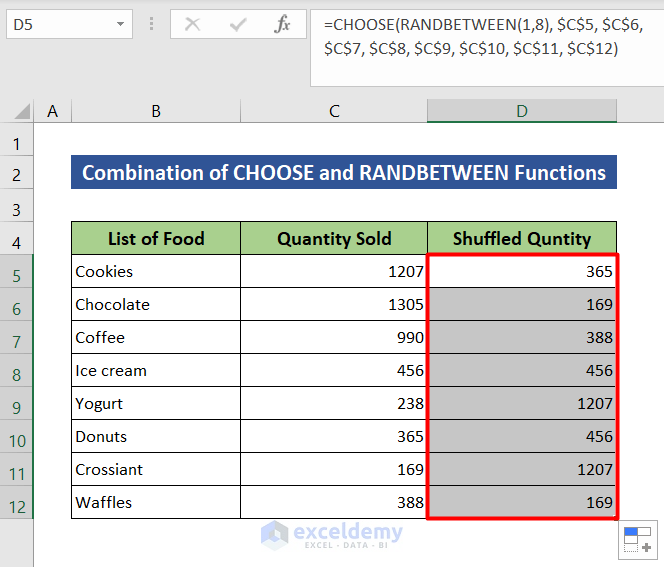Image resolution: width=664 pixels, height=567 pixels.
Task: Click the Select All corner triangle
Action: [x=23, y=112]
